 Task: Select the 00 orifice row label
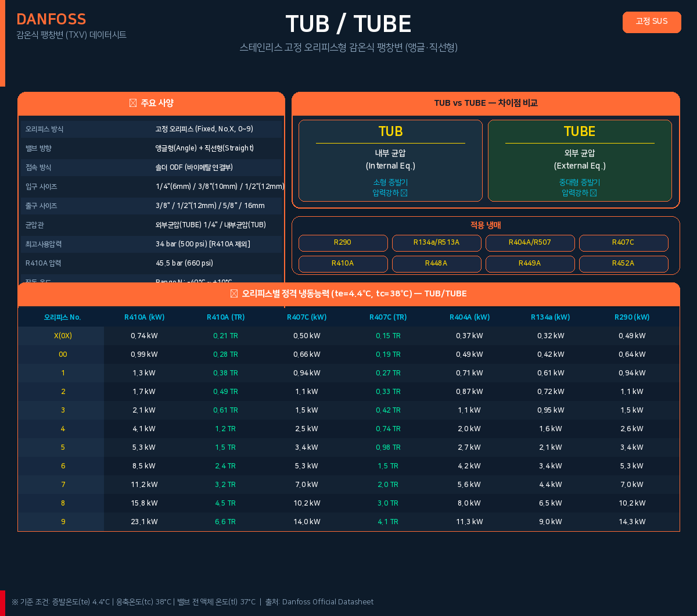click(63, 354)
